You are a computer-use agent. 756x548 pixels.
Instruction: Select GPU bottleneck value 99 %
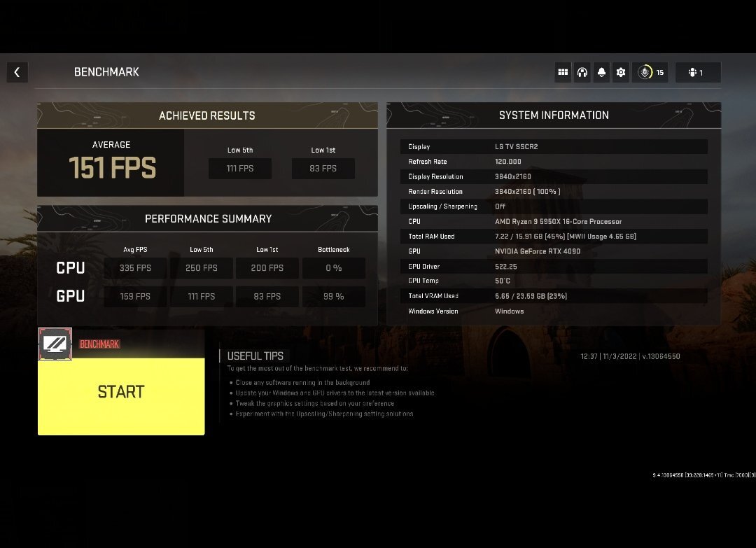(334, 297)
